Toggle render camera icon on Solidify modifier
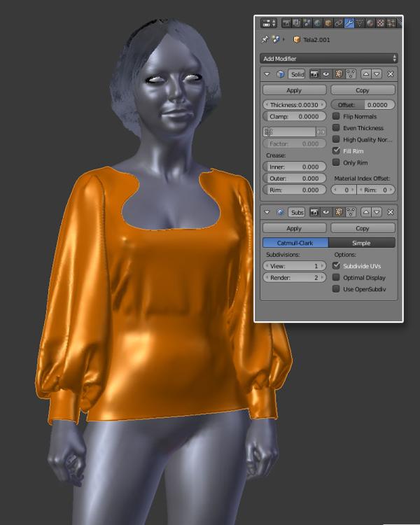This screenshot has width=420, height=525. [x=315, y=73]
